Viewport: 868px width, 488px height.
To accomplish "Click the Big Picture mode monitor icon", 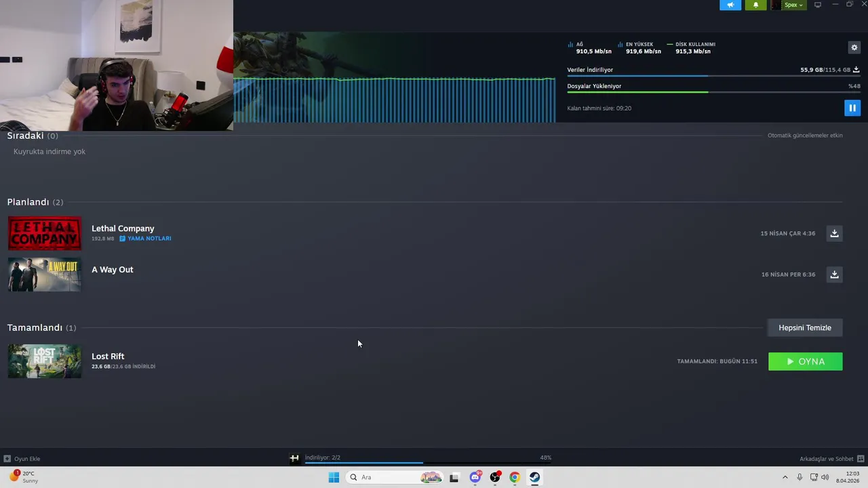I will 818,5.
